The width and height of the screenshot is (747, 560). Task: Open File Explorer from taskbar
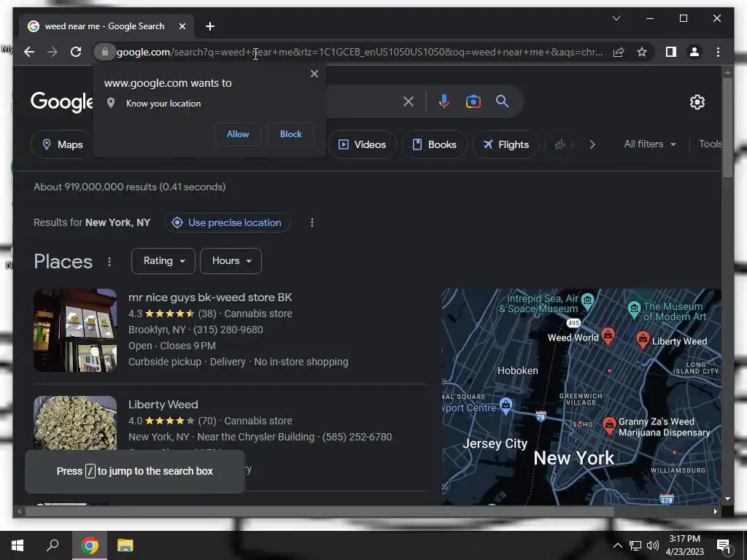125,545
